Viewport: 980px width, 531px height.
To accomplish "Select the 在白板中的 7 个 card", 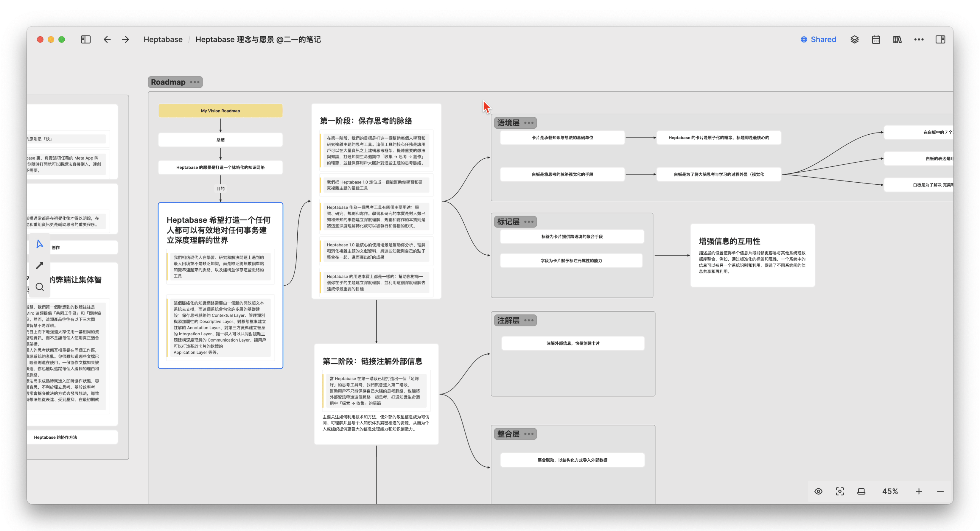I will (x=918, y=132).
